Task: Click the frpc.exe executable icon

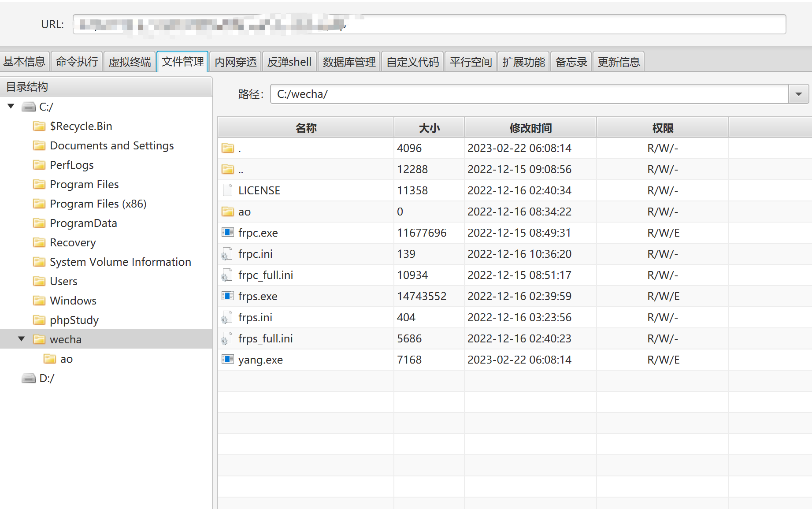Action: 228,232
